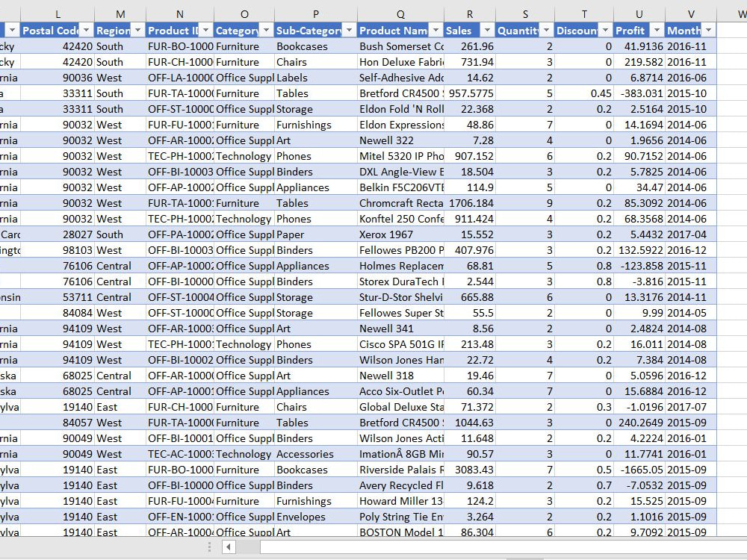The height and width of the screenshot is (560, 747).
Task: Select the Envelopes sub-category cell
Action: click(x=316, y=517)
